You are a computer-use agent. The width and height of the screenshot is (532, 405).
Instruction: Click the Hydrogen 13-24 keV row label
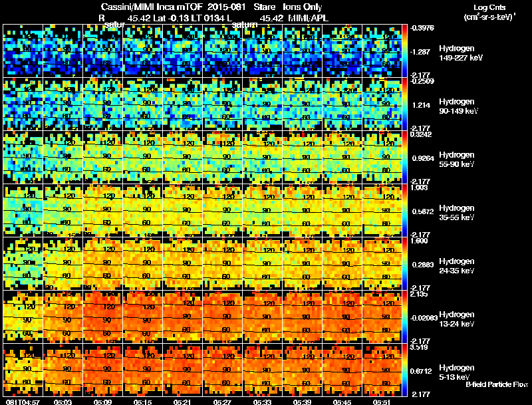(457, 319)
